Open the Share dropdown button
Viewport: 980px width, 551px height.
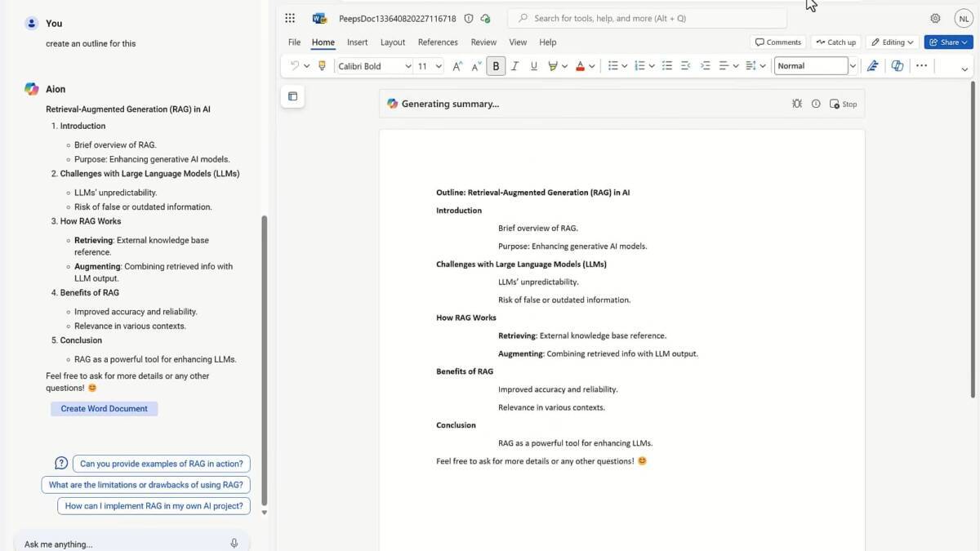pyautogui.click(x=948, y=42)
